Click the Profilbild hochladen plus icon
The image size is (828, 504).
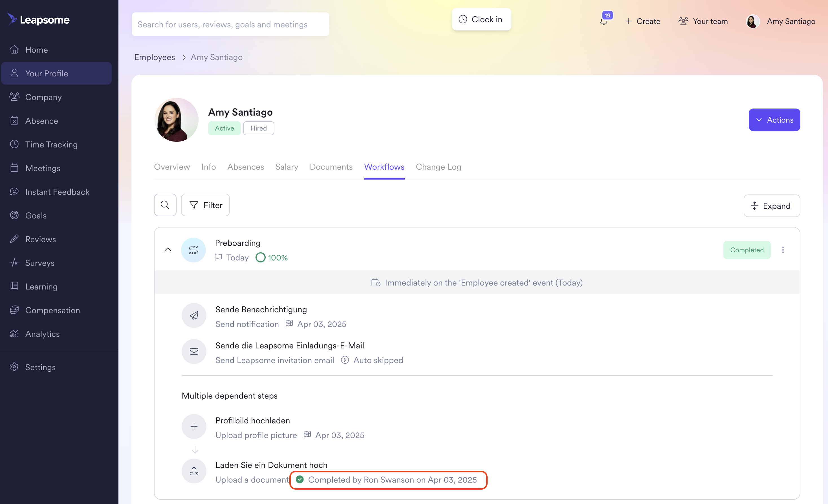[x=194, y=426]
